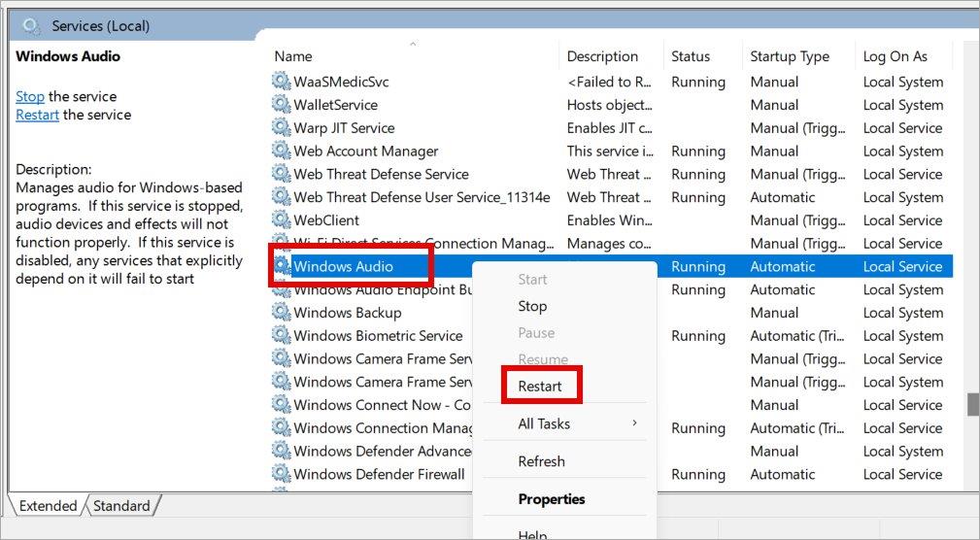Select the Windows Backup service name
The image size is (980, 540).
pos(348,313)
